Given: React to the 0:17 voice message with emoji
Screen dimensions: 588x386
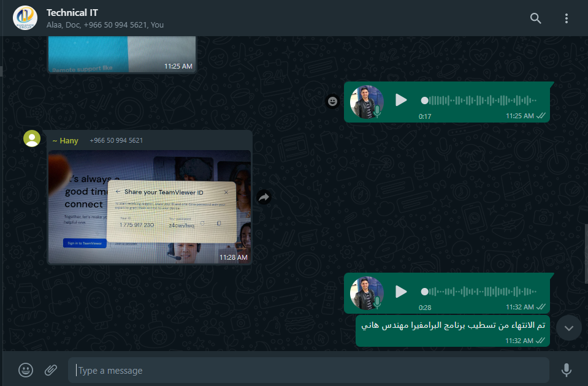Looking at the screenshot, I should pyautogui.click(x=332, y=101).
